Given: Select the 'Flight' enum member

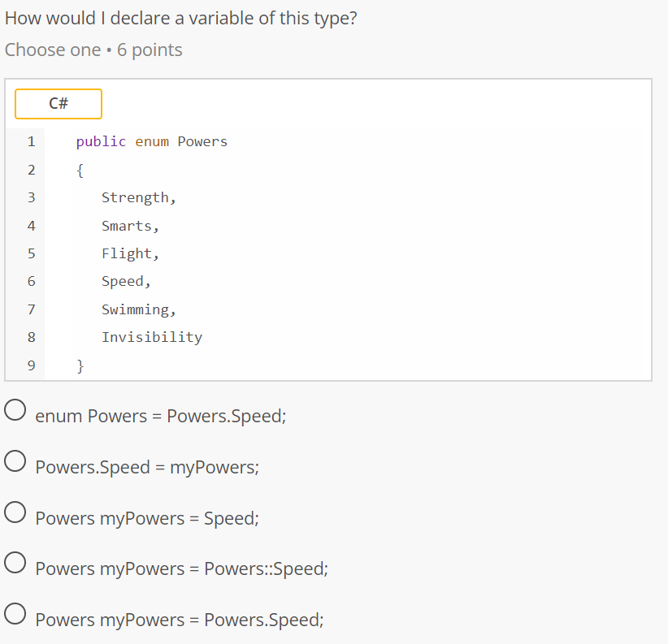Looking at the screenshot, I should pos(128,253).
